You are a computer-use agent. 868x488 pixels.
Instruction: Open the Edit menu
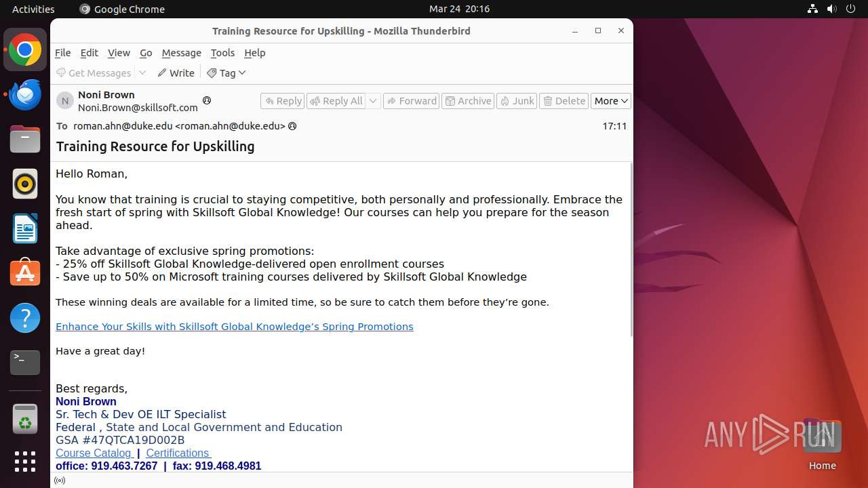89,53
